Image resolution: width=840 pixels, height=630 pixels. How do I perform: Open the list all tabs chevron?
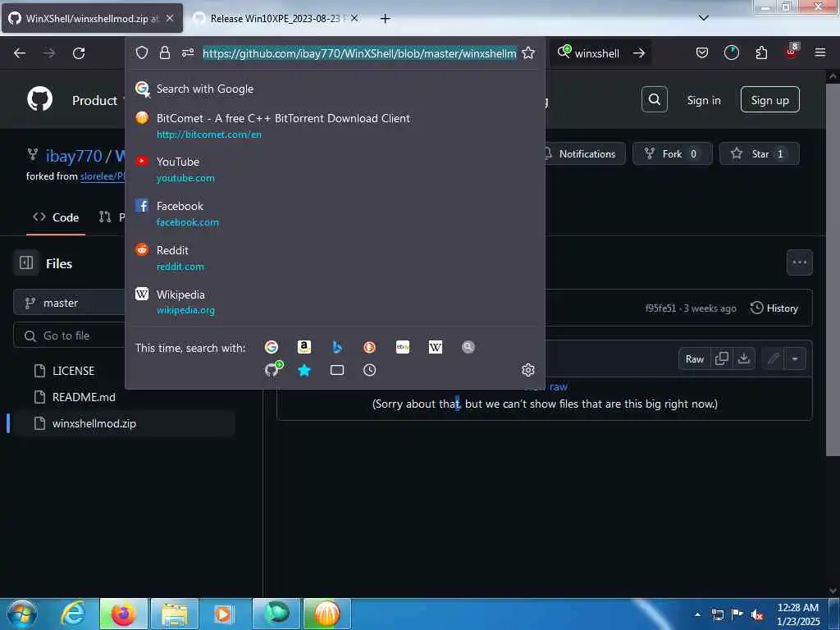[704, 18]
